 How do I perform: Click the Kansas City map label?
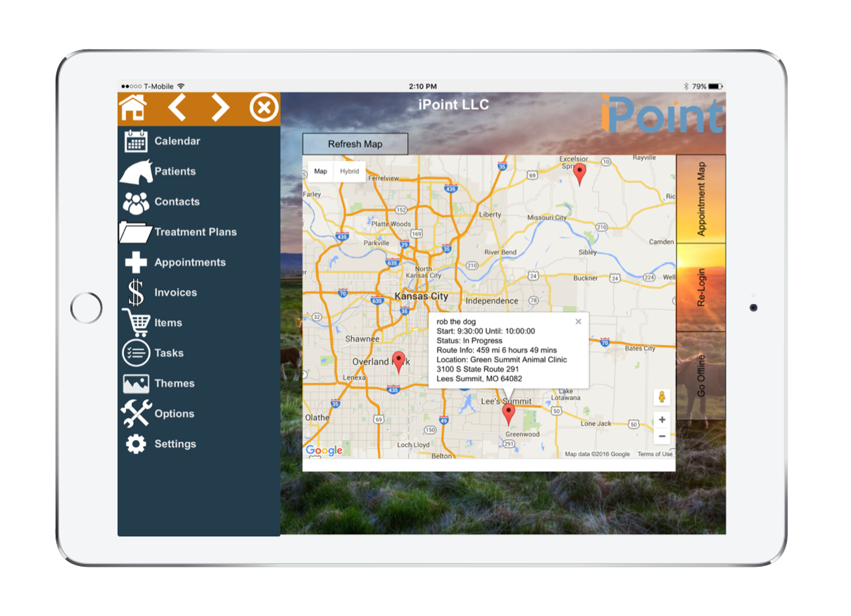tap(421, 296)
